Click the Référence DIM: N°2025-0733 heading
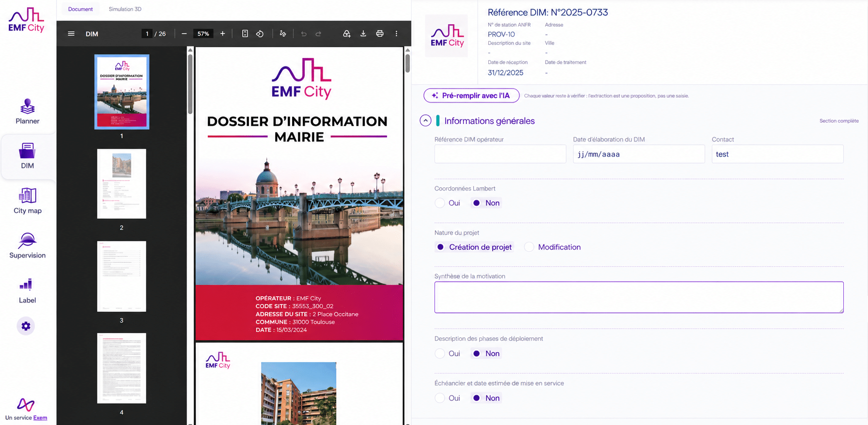 tap(548, 13)
